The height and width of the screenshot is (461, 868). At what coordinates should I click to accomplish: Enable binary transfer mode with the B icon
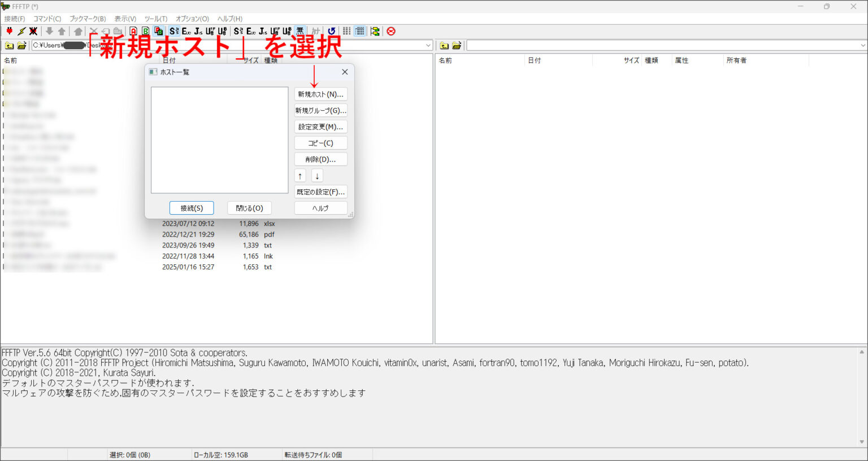pyautogui.click(x=146, y=31)
